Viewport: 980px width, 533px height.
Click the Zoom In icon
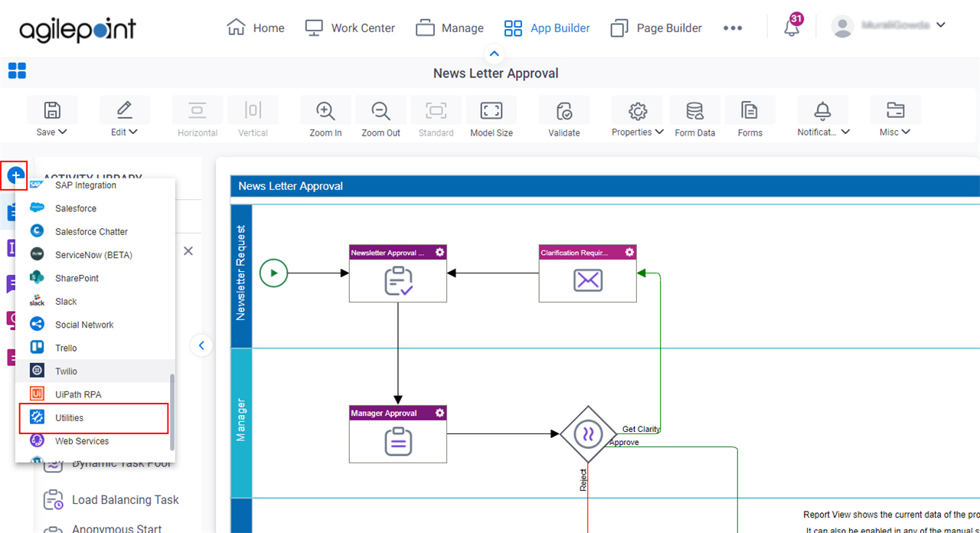pos(325,110)
